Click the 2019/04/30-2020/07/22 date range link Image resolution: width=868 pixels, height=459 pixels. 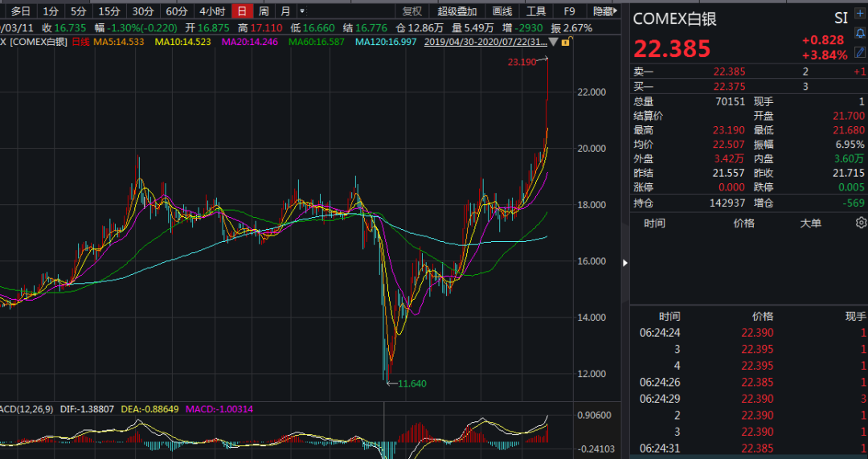coord(485,42)
